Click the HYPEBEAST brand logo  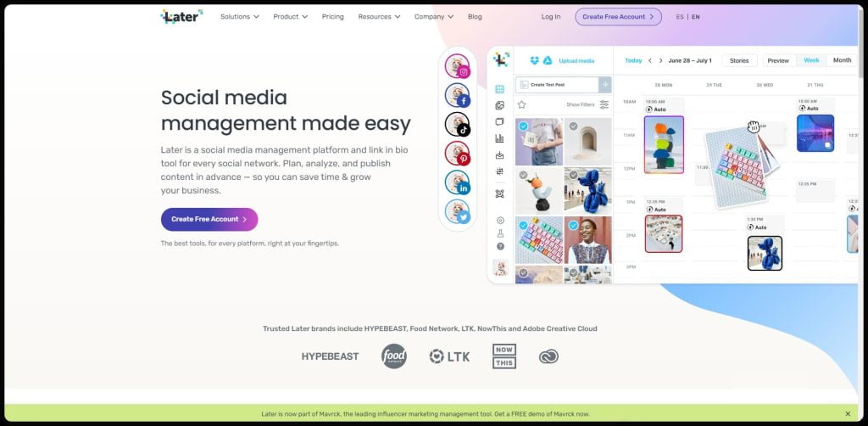coord(330,356)
